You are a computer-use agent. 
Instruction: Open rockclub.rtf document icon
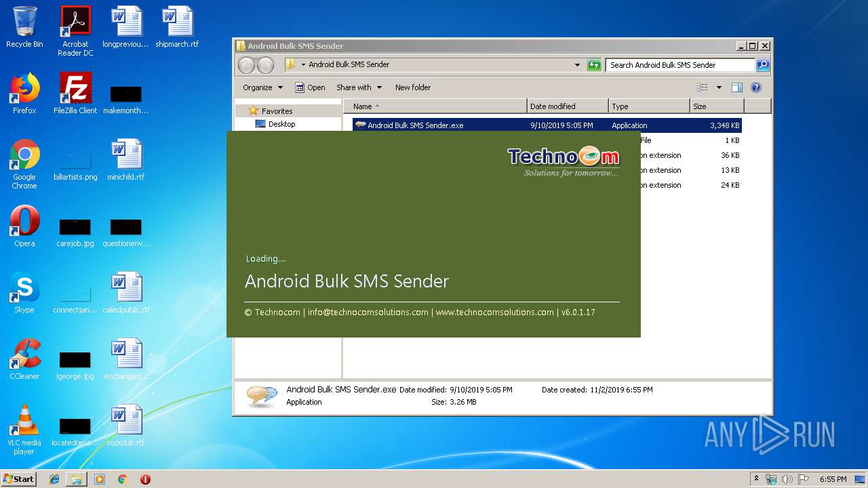126,426
